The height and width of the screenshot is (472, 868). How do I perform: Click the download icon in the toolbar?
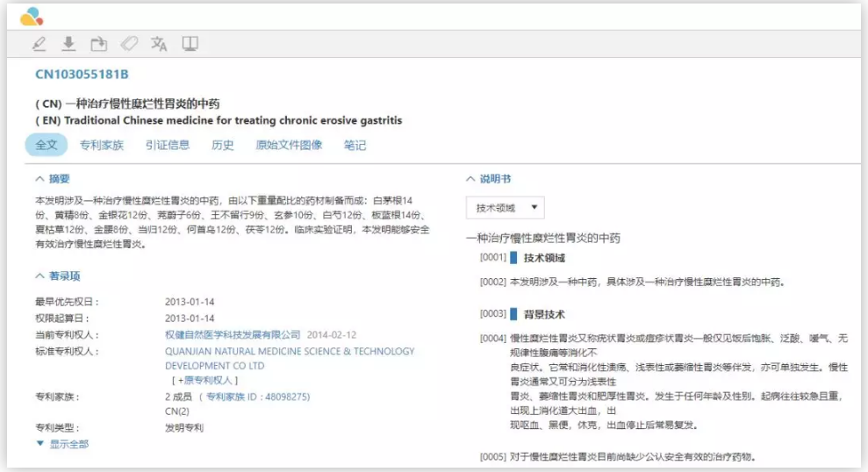tap(68, 44)
